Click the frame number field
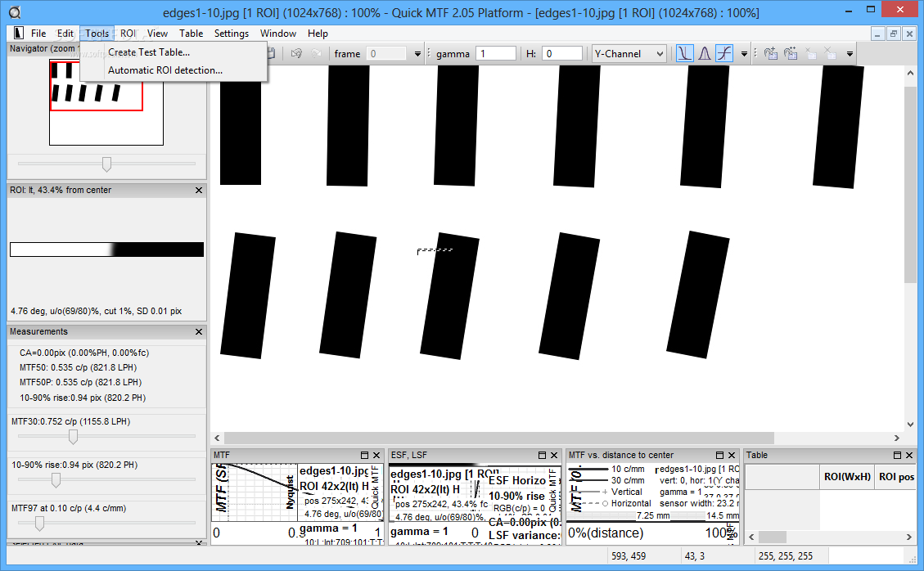This screenshot has height=571, width=924. [x=386, y=54]
